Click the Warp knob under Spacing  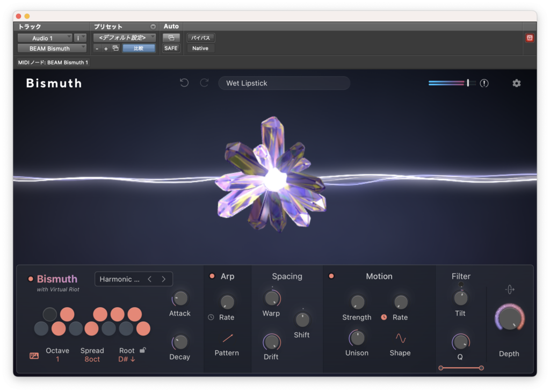click(x=272, y=299)
